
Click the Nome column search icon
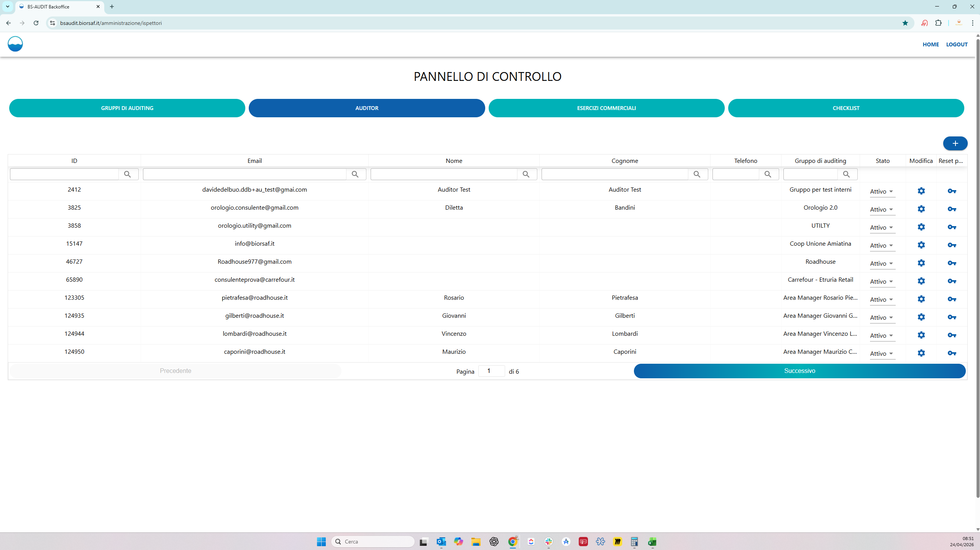click(x=527, y=174)
